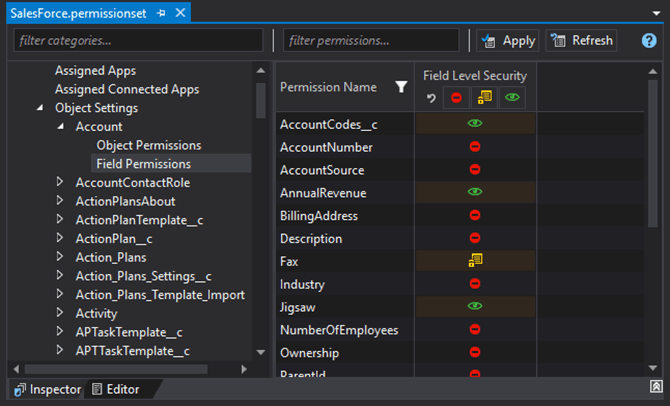Expand Action_Plans node

60,256
